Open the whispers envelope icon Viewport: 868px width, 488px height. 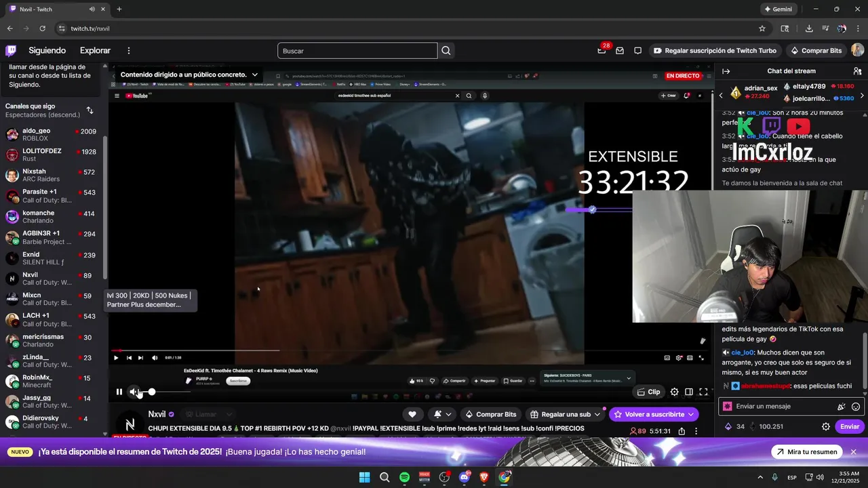tap(620, 50)
